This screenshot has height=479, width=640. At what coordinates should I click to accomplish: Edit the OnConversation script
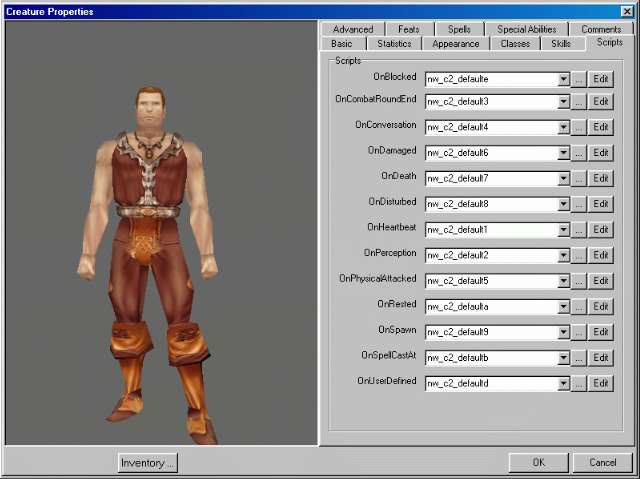[601, 127]
